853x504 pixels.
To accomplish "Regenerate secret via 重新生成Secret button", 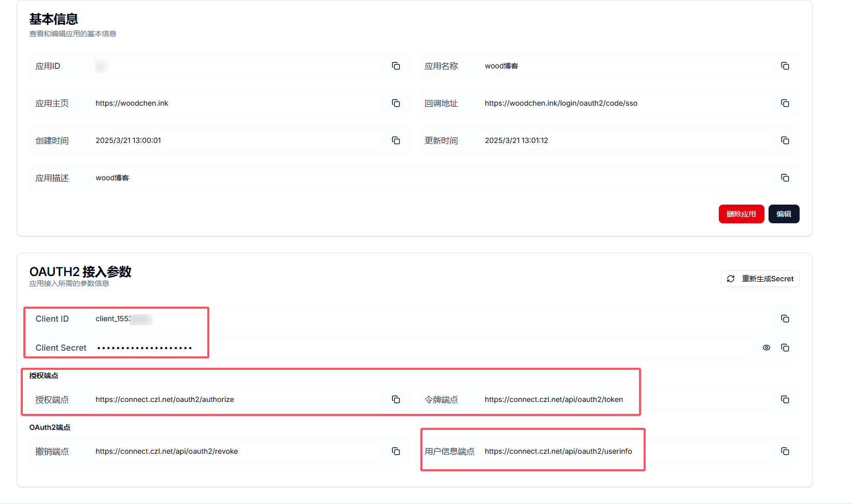I will click(x=760, y=279).
